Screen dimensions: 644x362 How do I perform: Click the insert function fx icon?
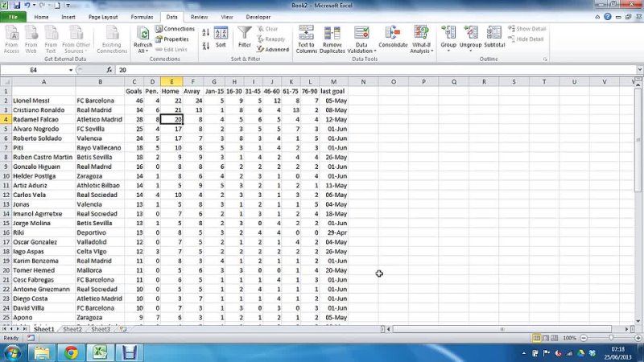coord(109,70)
